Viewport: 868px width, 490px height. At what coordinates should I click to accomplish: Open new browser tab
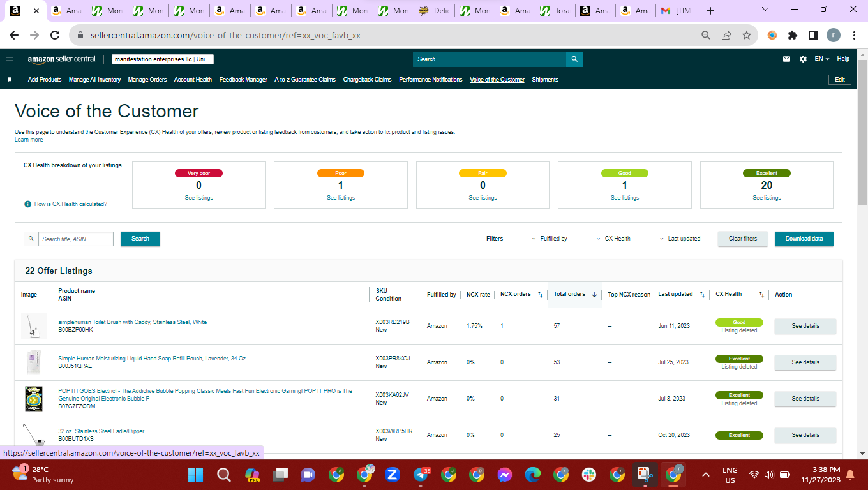coord(710,11)
